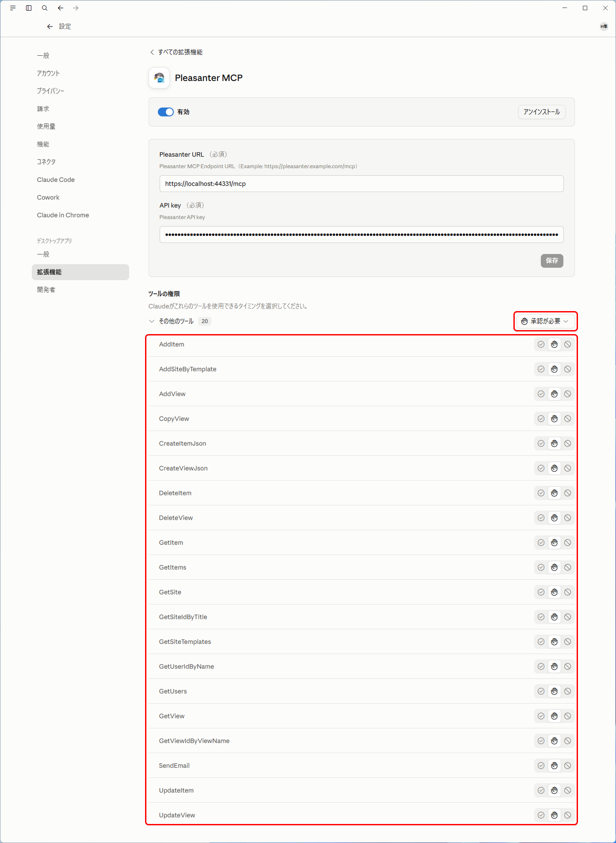The width and height of the screenshot is (616, 843).
Task: Open the コネクタ settings section
Action: coord(46,162)
